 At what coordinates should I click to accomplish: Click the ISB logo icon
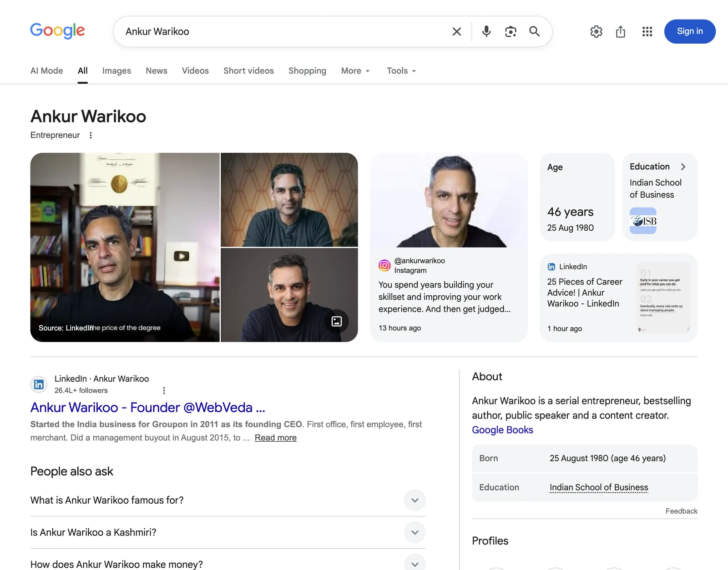point(643,221)
